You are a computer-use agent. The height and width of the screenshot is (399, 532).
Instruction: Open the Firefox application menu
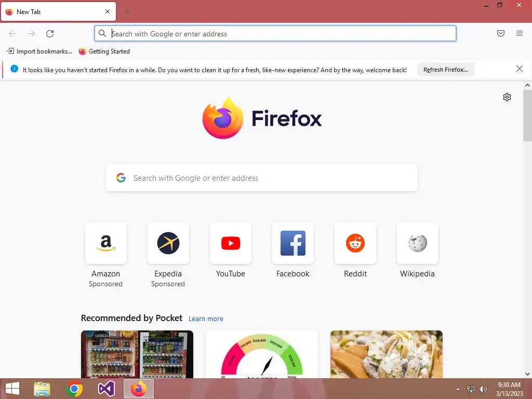tap(519, 33)
